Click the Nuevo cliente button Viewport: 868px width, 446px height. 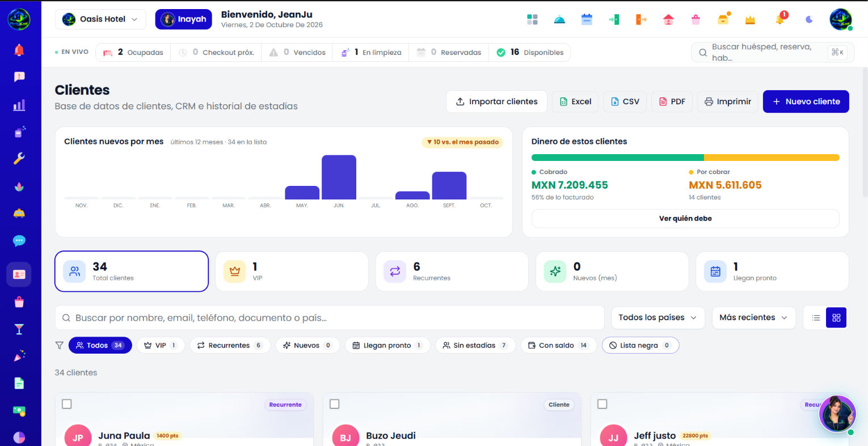[x=806, y=101]
